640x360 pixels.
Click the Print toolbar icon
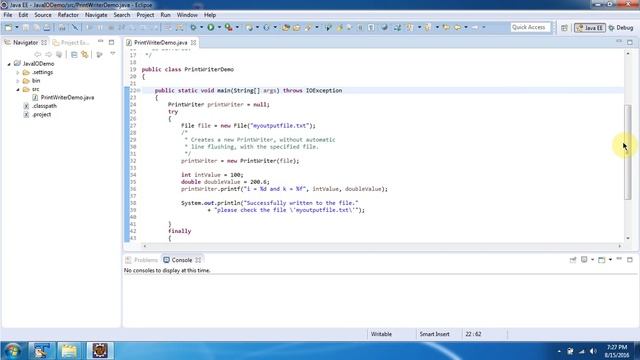tap(47, 27)
